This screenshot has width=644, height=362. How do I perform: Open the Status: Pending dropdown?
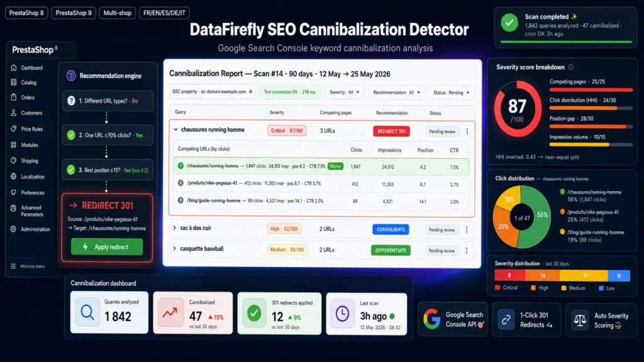pyautogui.click(x=452, y=92)
